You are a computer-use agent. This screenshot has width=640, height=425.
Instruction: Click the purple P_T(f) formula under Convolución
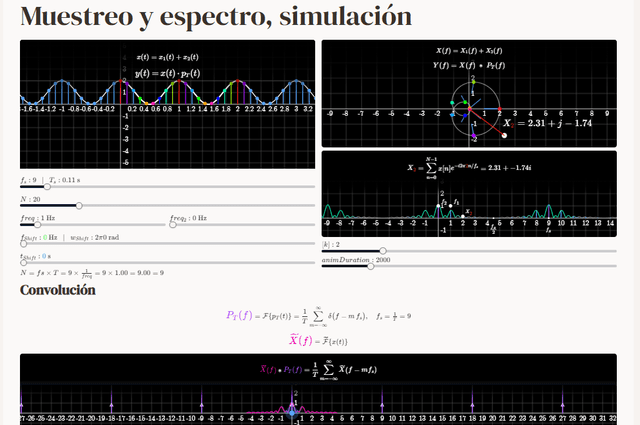(x=318, y=316)
